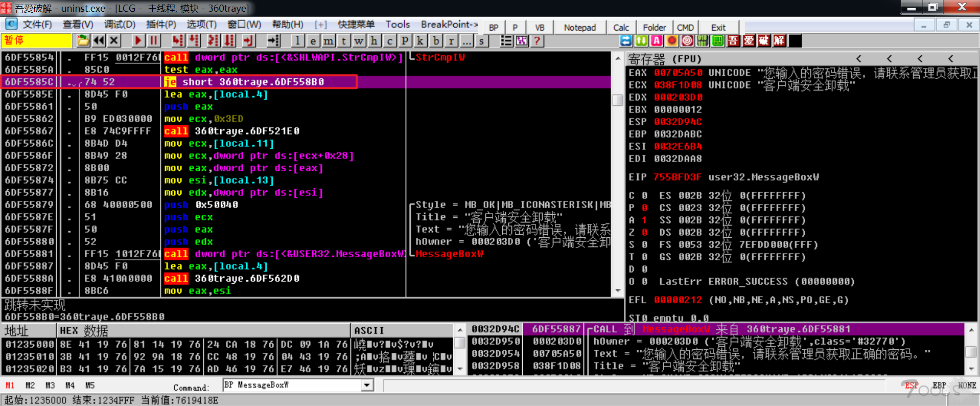
Task: Show Windows list with 'w' button
Action: 359,41
